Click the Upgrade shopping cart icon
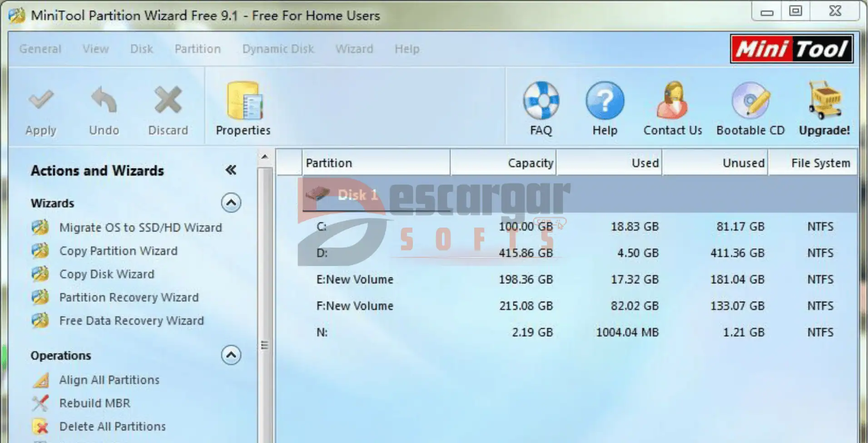The height and width of the screenshot is (443, 868). click(824, 100)
